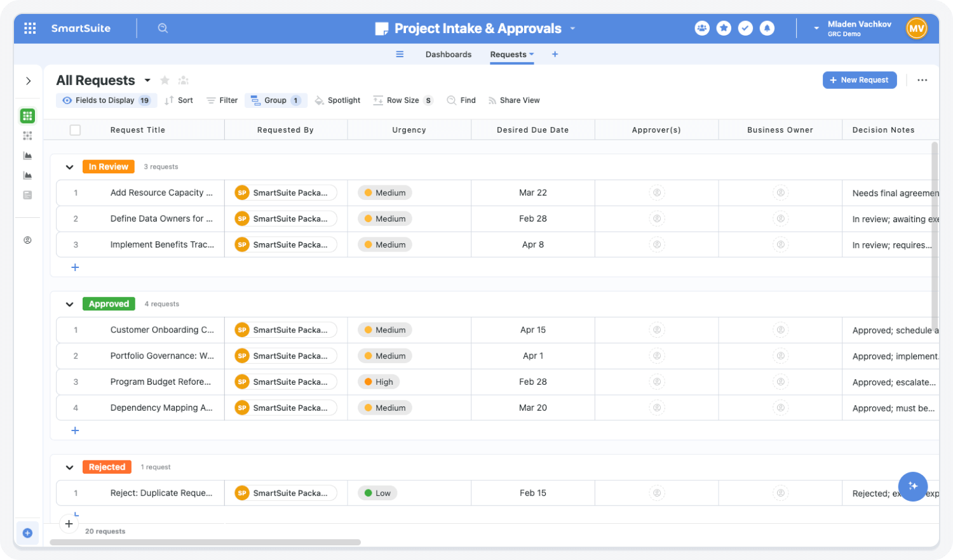Open the second chart view sidebar icon

point(27,175)
